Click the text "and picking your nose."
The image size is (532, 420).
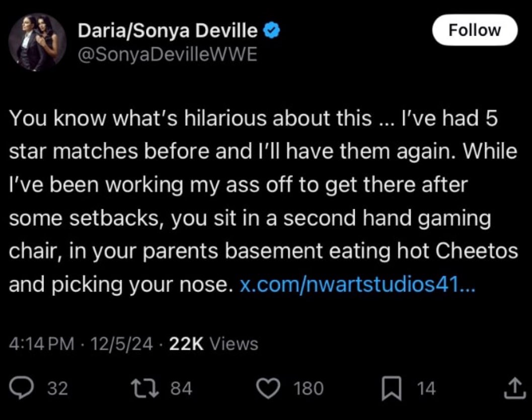(x=121, y=285)
